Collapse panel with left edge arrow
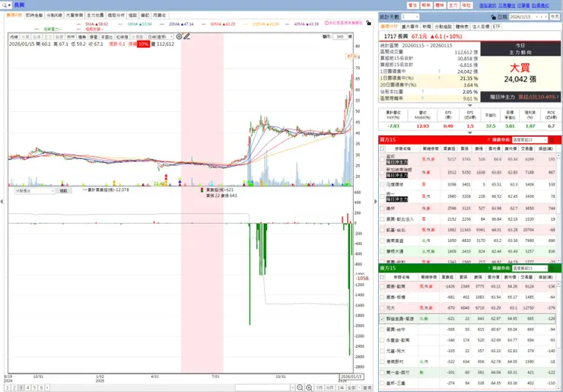Screen dimensions: 563x392 (2, 202)
